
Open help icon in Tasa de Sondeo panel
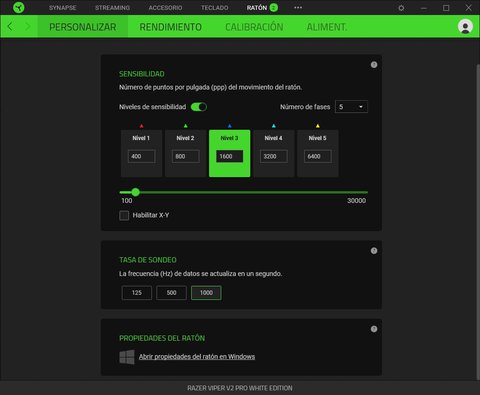(x=374, y=251)
